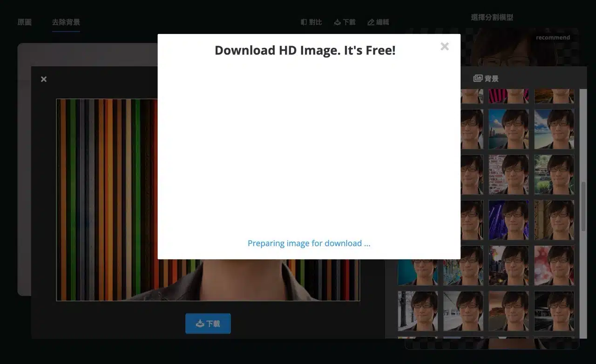The height and width of the screenshot is (364, 596).
Task: Pick the red brick wall background thumbnail
Action: [x=508, y=175]
